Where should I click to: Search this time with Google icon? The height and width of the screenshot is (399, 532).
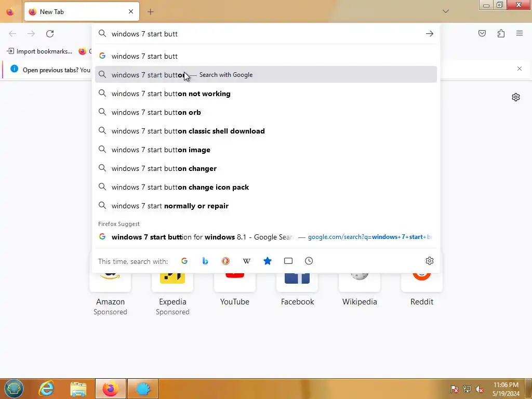184,261
